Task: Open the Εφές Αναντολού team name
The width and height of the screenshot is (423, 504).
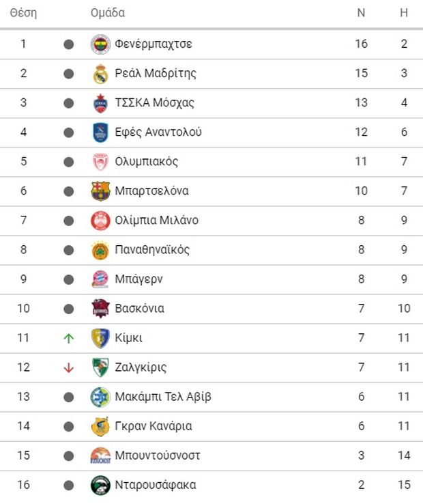Action: pyautogui.click(x=158, y=132)
